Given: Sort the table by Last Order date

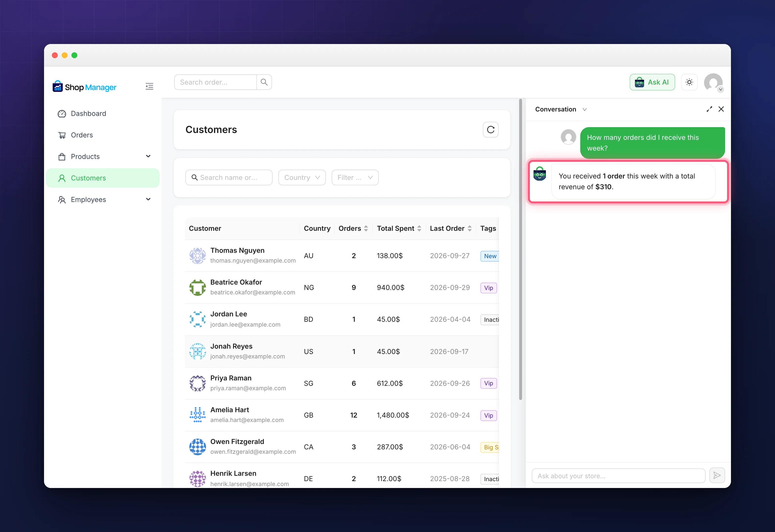Looking at the screenshot, I should pos(451,228).
